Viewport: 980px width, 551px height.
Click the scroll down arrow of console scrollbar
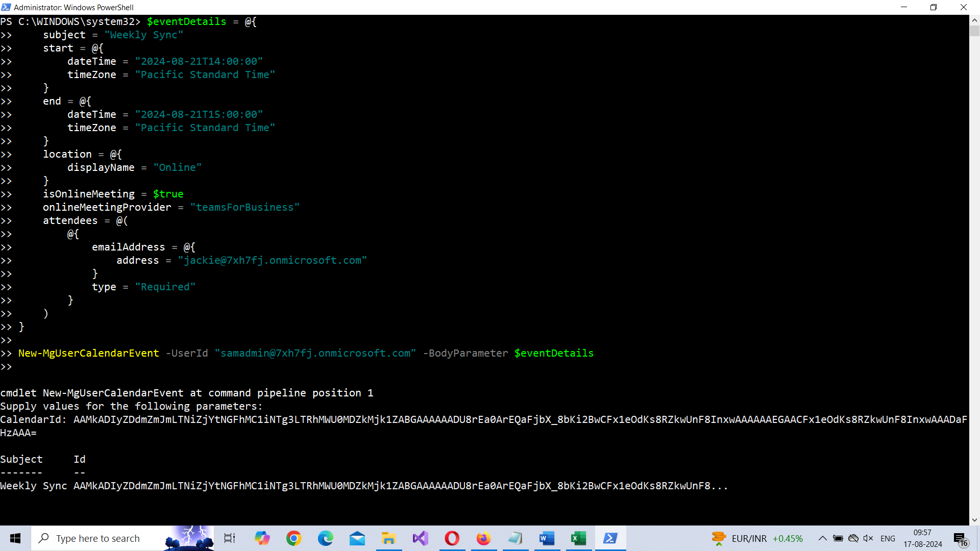point(974,520)
